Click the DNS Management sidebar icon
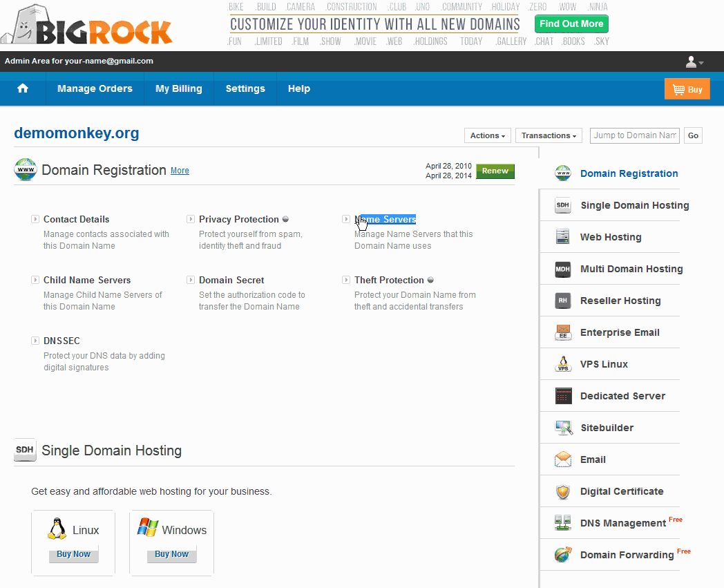Viewport: 724px width, 588px height. tap(563, 523)
